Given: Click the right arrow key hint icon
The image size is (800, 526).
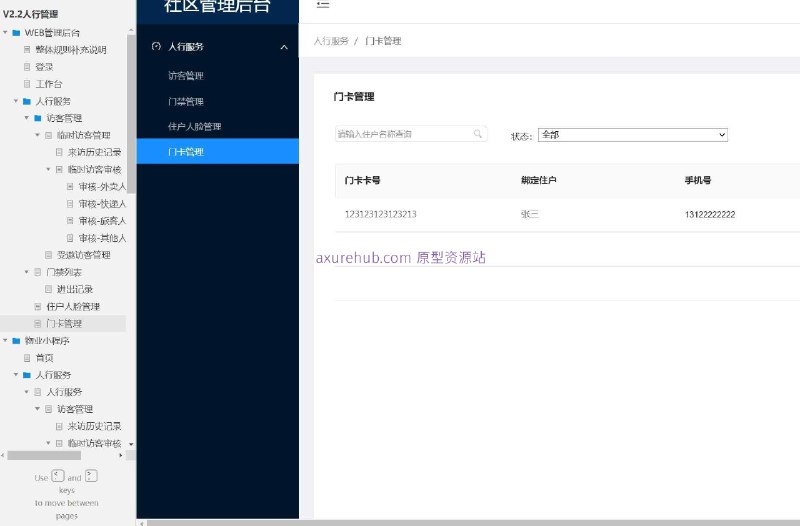Looking at the screenshot, I should coord(91,476).
